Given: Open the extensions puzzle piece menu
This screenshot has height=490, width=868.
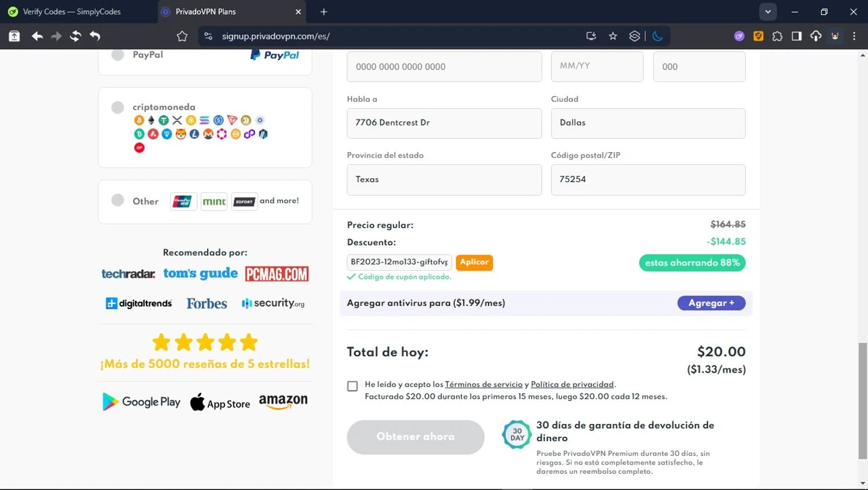Looking at the screenshot, I should point(778,36).
